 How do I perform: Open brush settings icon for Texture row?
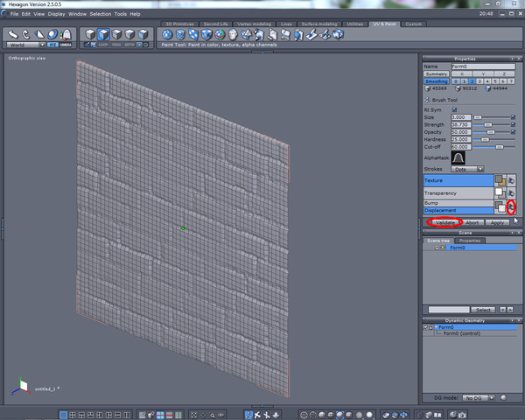[511, 180]
